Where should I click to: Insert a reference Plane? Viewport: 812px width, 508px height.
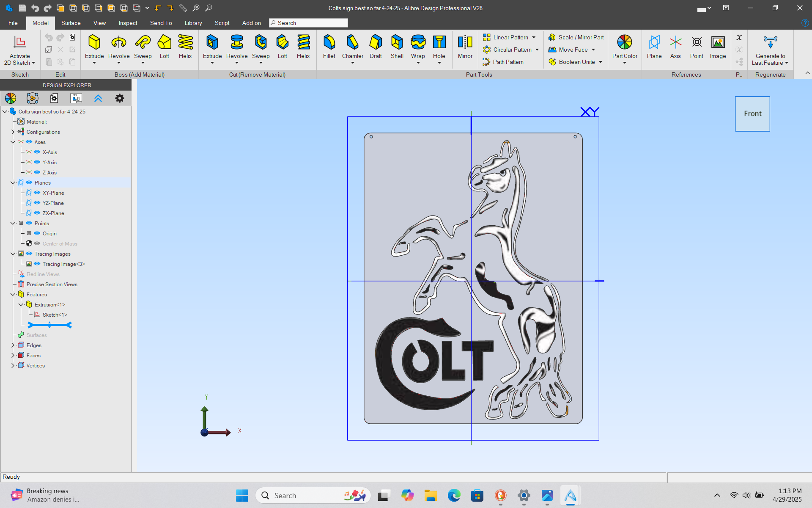(654, 47)
